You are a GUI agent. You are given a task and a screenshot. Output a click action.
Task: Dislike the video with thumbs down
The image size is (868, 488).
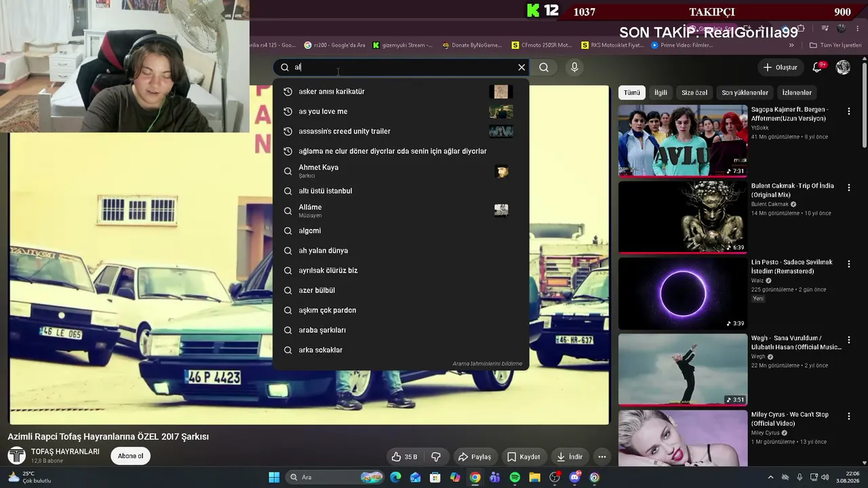[x=436, y=457]
